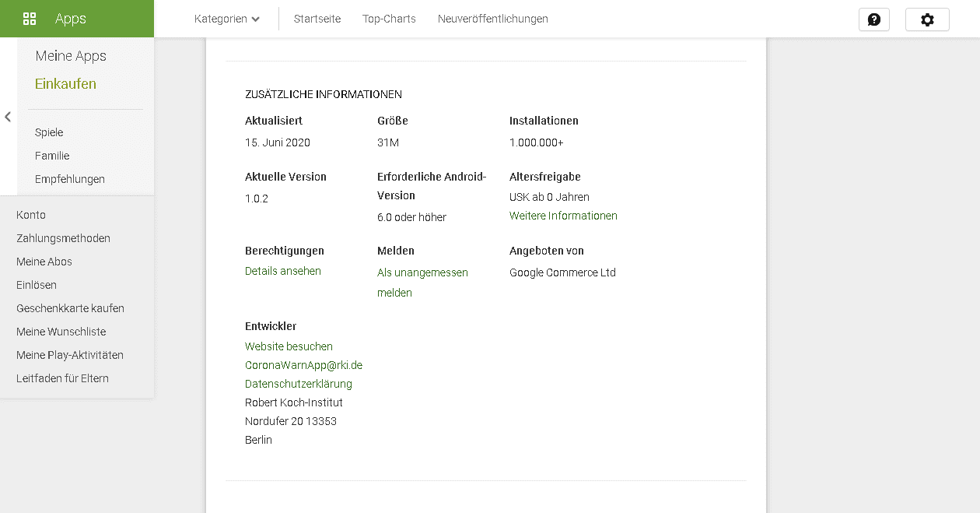
Task: Open Meine Play-Aktivitäten
Action: tap(70, 355)
